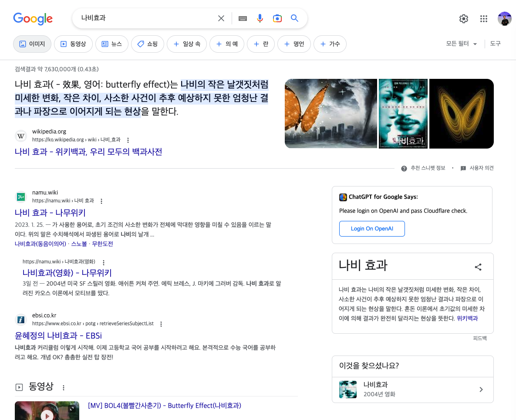The image size is (516, 420).
Task: Click the Wikipedia favicon icon
Action: point(21,135)
